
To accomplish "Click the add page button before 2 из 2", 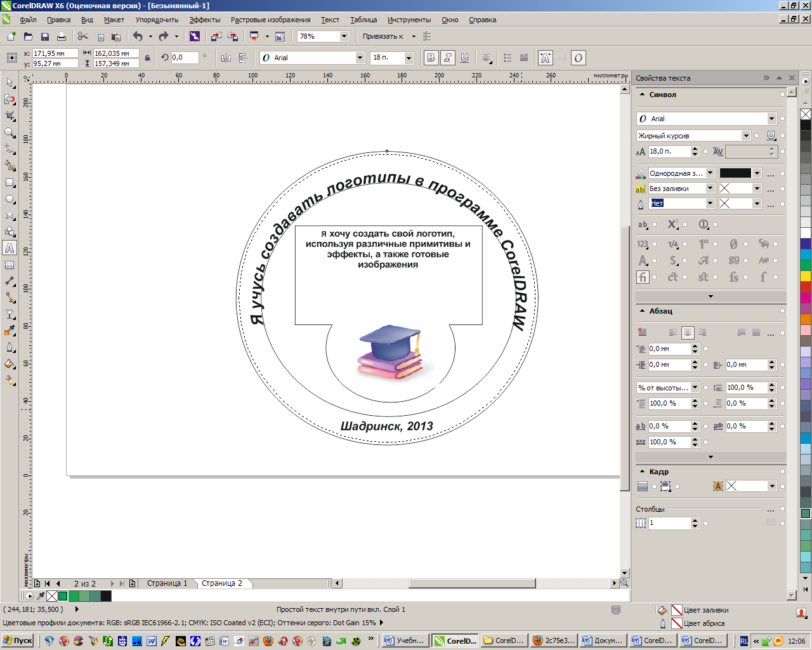I will (37, 583).
